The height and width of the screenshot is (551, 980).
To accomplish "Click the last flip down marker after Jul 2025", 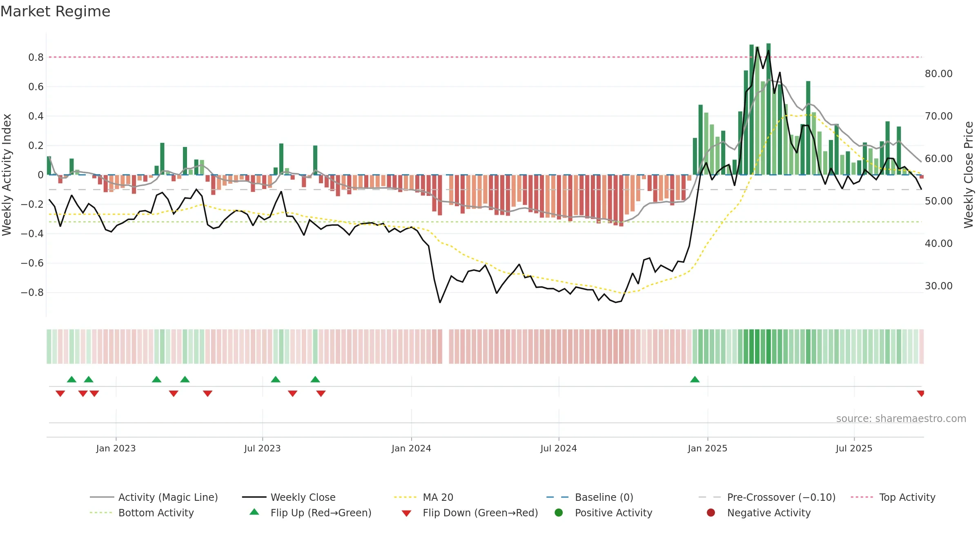I will pyautogui.click(x=920, y=393).
